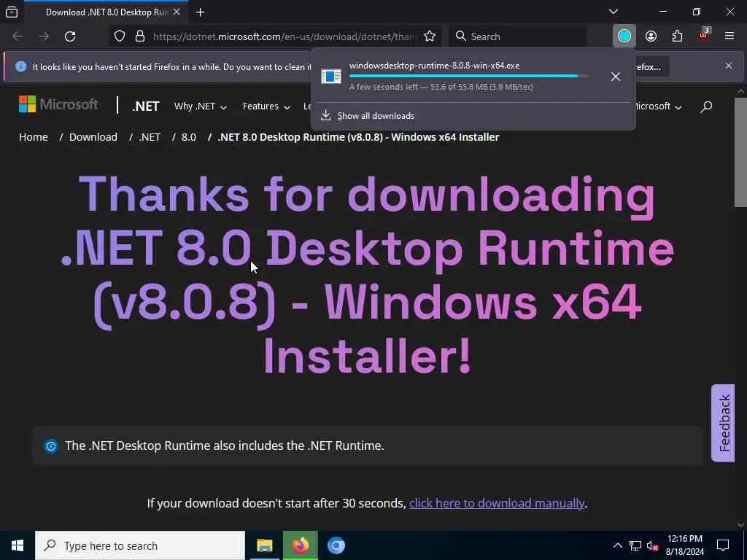Open the blue circular taskbar app
This screenshot has height=560, width=747.
pyautogui.click(x=336, y=545)
